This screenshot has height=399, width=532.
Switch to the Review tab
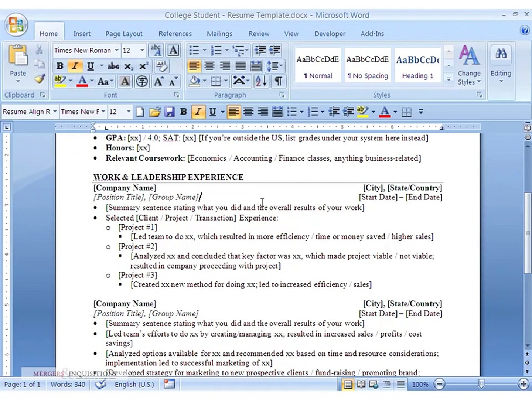(x=259, y=34)
